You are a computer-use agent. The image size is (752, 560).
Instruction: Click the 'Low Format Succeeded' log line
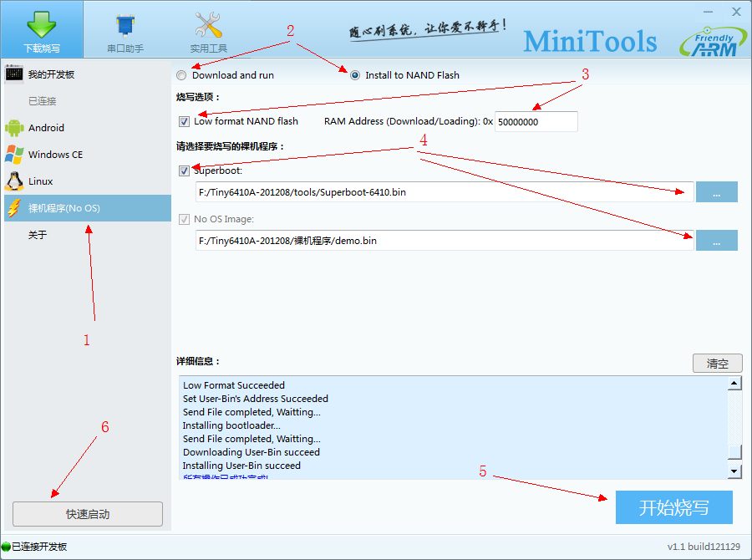[234, 385]
